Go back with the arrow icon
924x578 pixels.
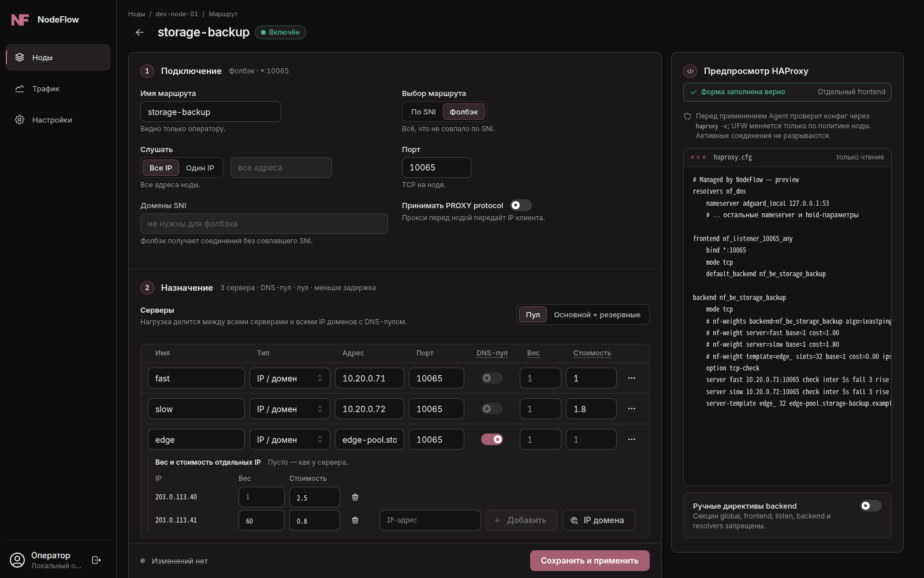pyautogui.click(x=139, y=32)
